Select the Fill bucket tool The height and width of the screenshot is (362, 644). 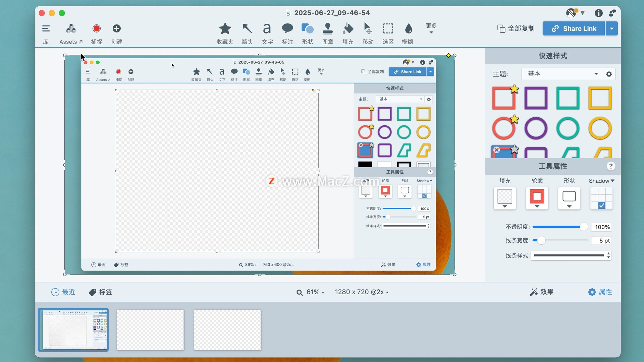(348, 28)
